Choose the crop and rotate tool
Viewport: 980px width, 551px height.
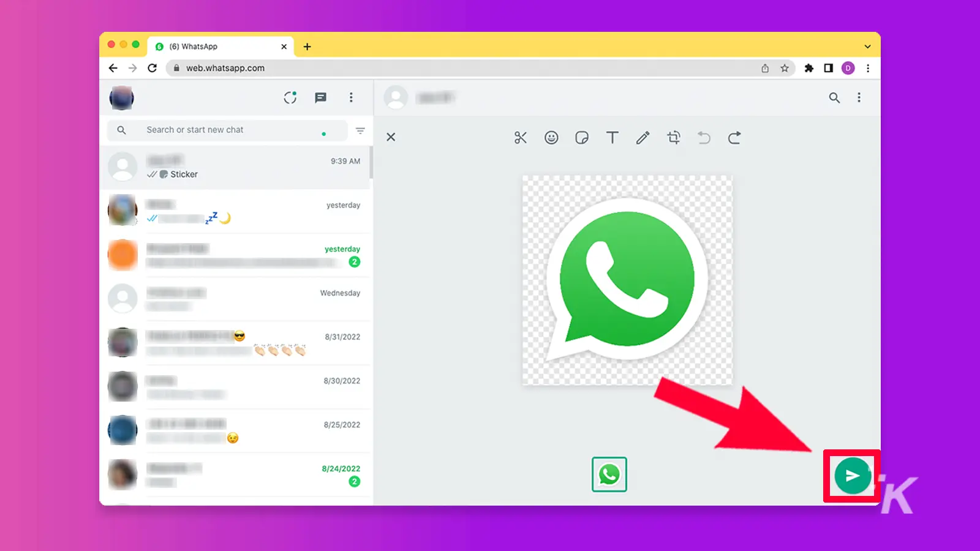(674, 138)
